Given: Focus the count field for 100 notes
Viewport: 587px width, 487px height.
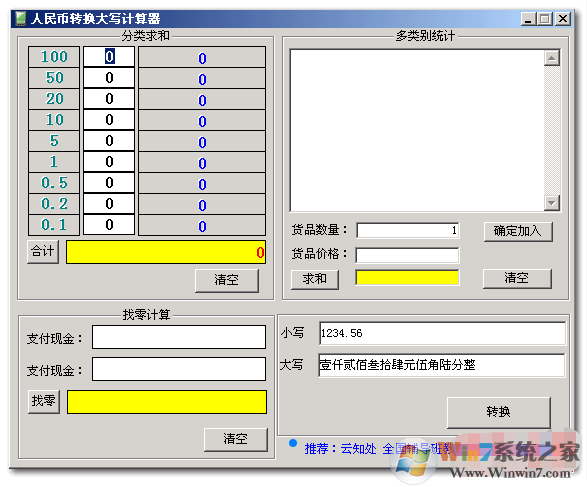Looking at the screenshot, I should pyautogui.click(x=109, y=57).
